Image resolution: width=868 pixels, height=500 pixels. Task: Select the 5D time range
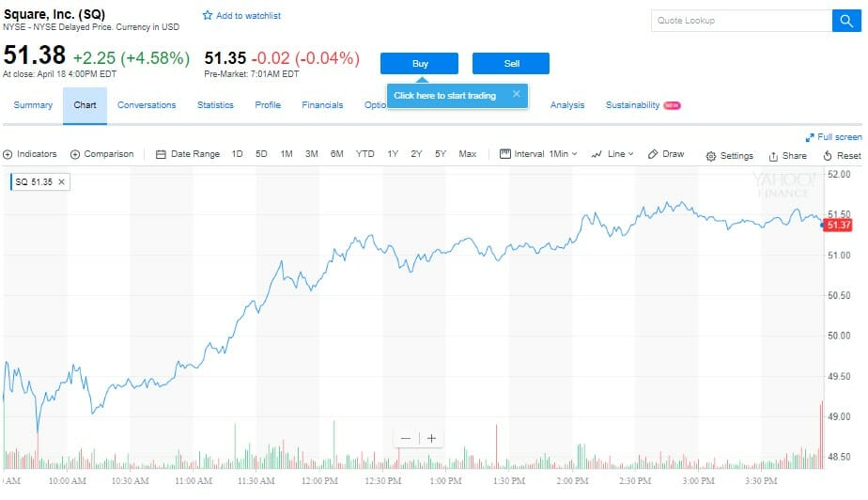(x=261, y=154)
